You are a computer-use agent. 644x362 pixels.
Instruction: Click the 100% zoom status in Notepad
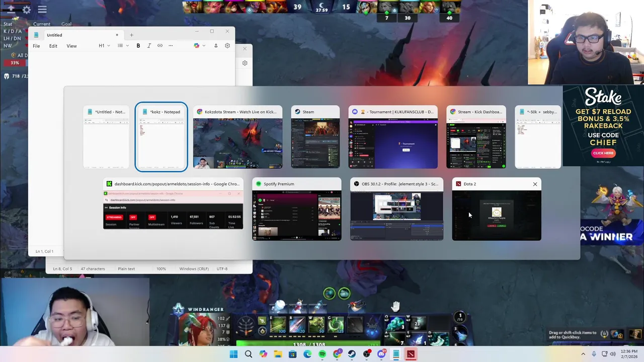tap(161, 269)
